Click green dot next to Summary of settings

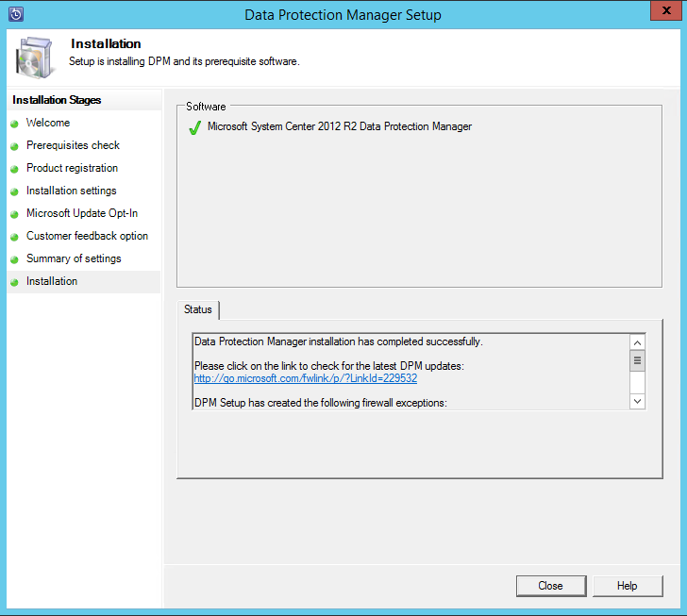[x=14, y=259]
